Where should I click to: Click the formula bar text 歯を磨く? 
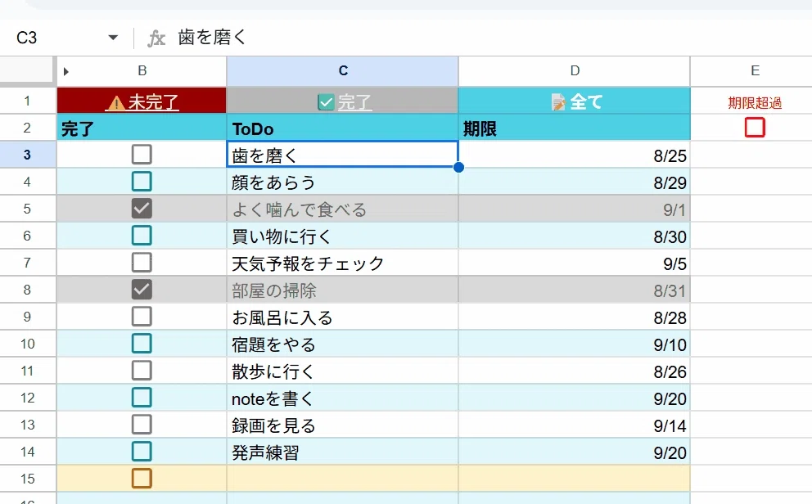pyautogui.click(x=212, y=38)
